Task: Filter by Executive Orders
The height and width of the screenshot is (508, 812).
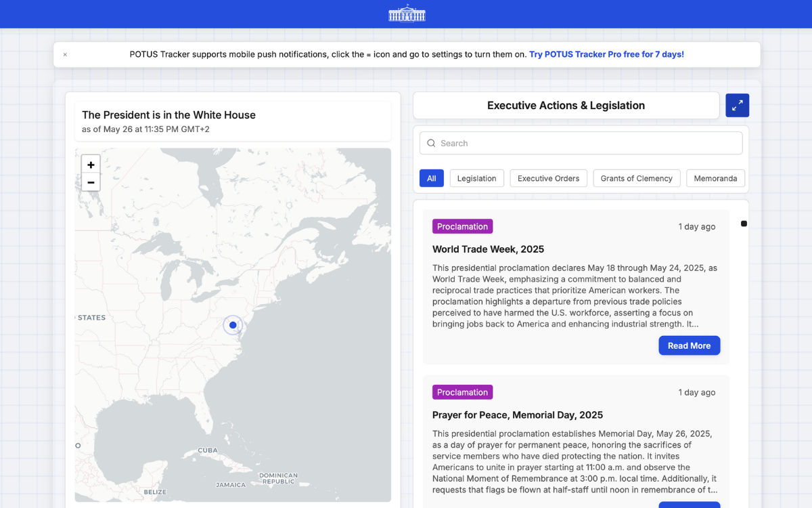Action: pos(549,178)
